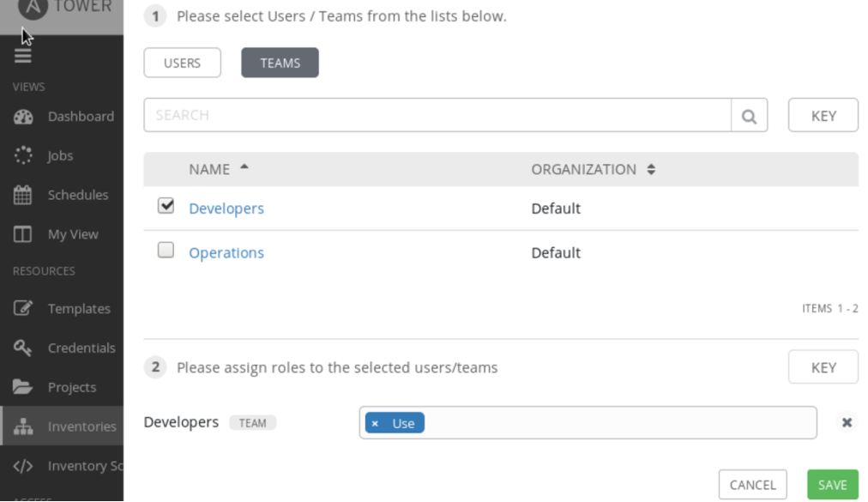Open Schedules calendar icon
Viewport: 868px width, 502px height.
click(23, 195)
